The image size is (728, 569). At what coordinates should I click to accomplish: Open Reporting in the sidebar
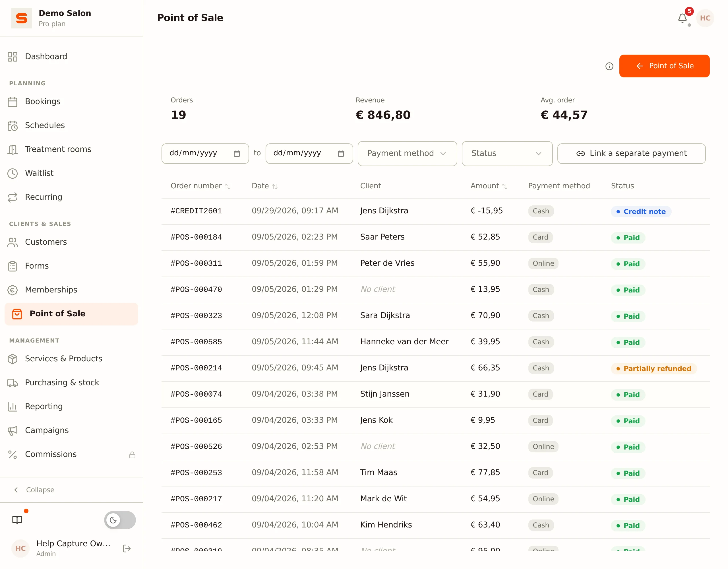pyautogui.click(x=71, y=406)
